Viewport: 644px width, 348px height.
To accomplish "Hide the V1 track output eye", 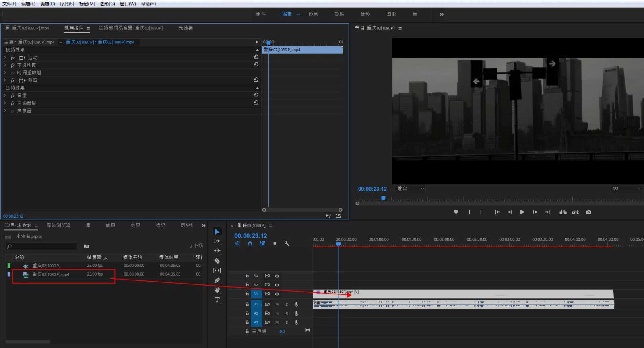I will click(x=277, y=294).
